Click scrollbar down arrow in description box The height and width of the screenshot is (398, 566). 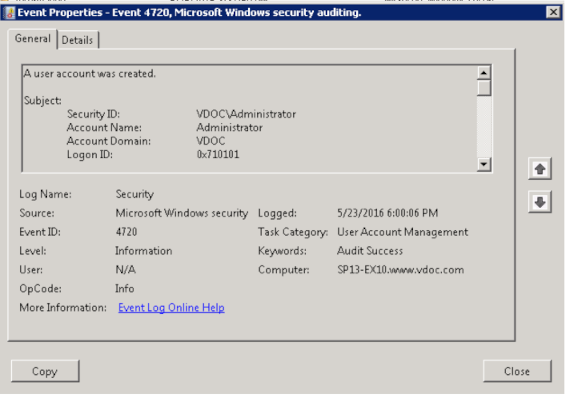(x=484, y=164)
